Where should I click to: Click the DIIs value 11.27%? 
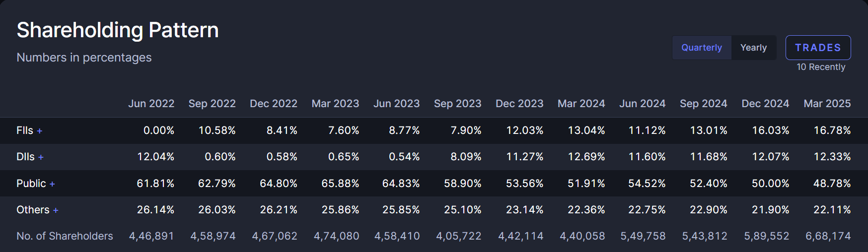click(525, 157)
